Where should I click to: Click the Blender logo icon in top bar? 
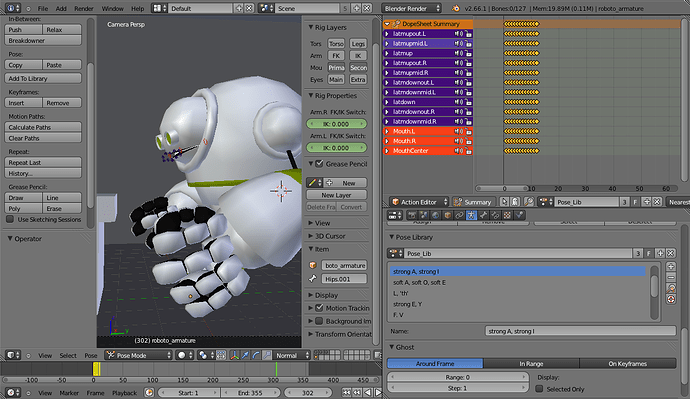click(456, 8)
